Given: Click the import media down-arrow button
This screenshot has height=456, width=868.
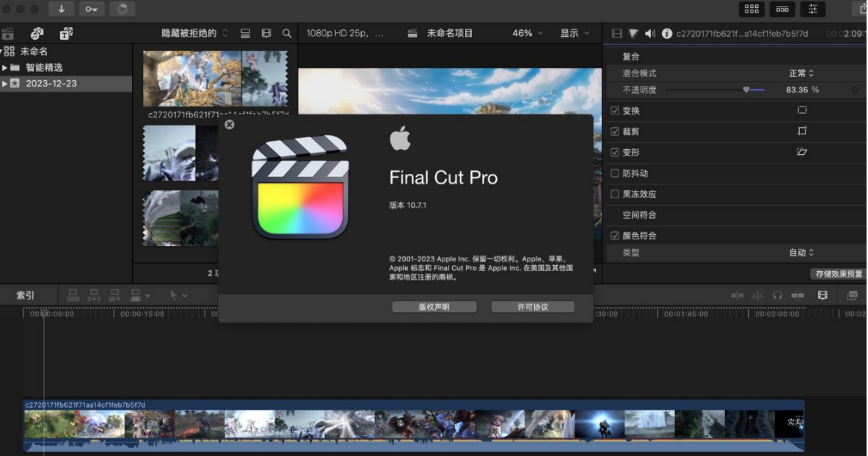Looking at the screenshot, I should point(62,9).
